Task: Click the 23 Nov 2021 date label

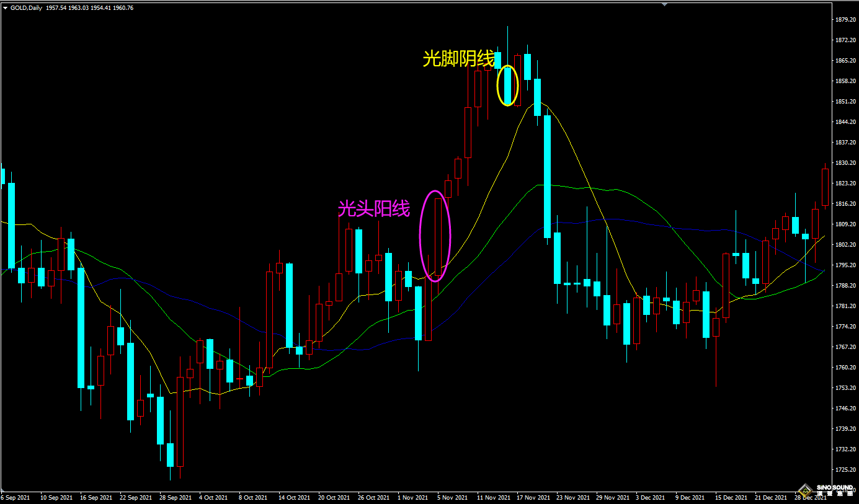Action: pyautogui.click(x=573, y=497)
